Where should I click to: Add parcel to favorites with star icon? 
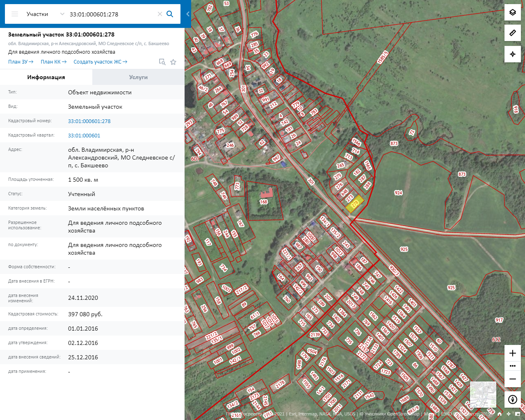click(173, 62)
